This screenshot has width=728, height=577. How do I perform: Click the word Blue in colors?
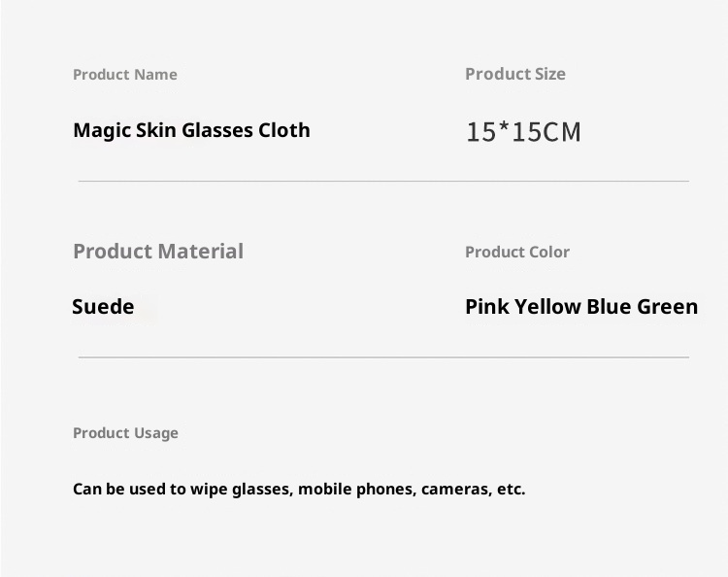(x=609, y=307)
